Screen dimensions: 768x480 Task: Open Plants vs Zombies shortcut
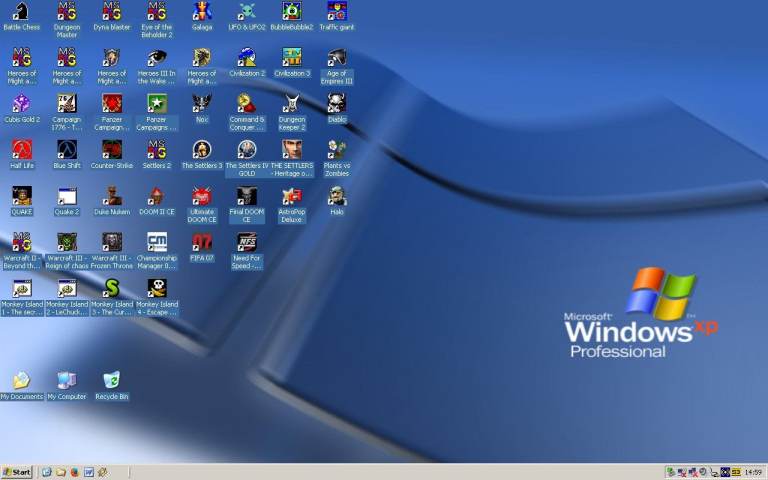(x=337, y=150)
